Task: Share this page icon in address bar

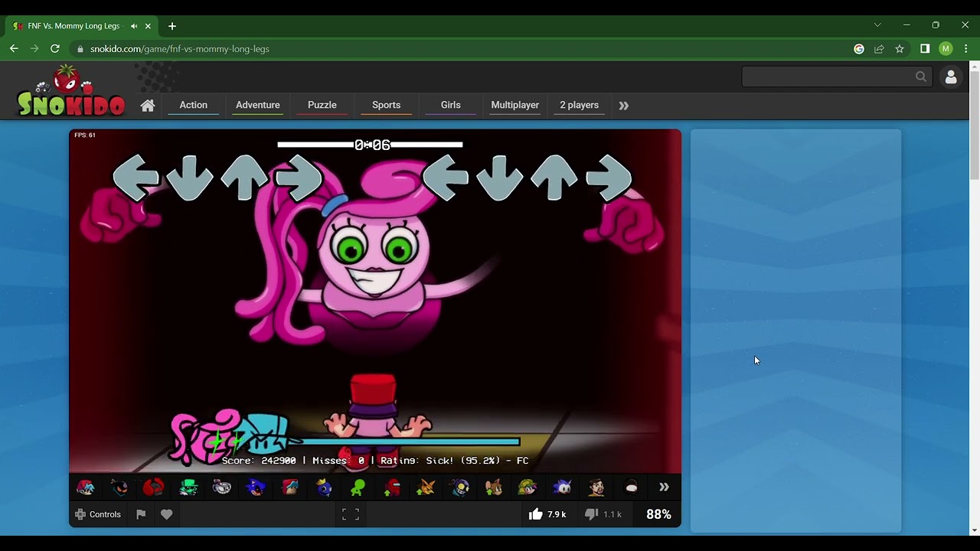Action: (879, 49)
